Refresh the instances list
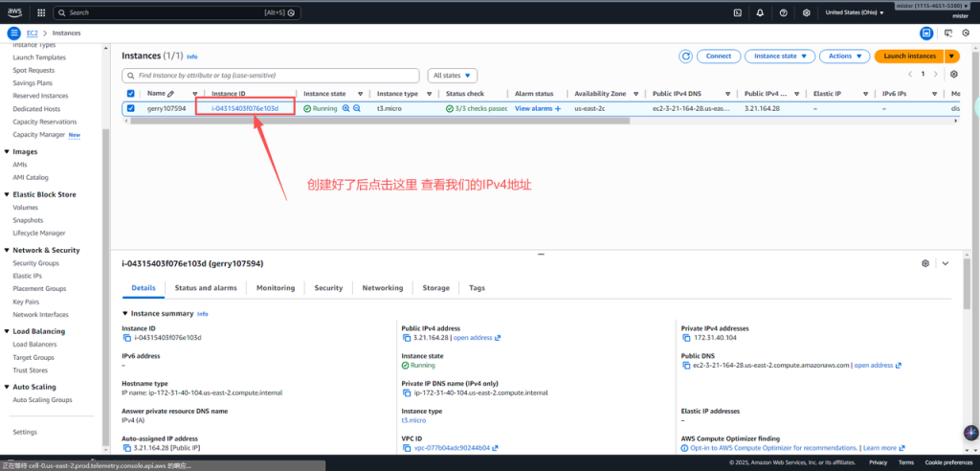Screen dimensions: 980x471 tap(685, 56)
